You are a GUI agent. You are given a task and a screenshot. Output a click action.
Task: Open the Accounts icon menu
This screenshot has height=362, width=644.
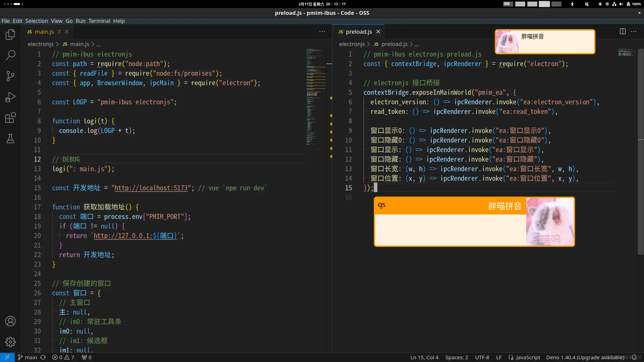tap(10, 321)
